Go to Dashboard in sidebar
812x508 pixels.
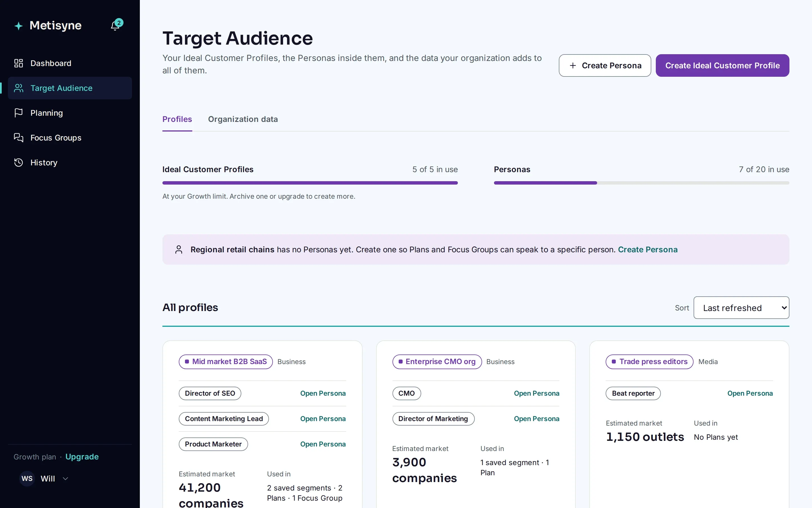(x=70, y=63)
